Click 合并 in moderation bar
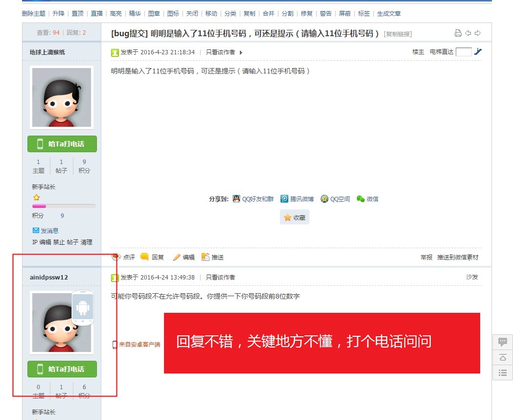This screenshot has height=420, width=513. point(268,13)
